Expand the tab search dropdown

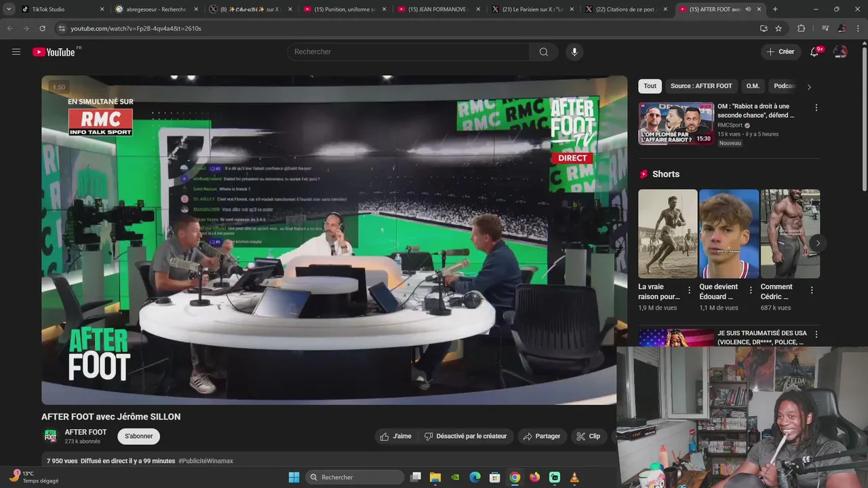click(x=9, y=9)
